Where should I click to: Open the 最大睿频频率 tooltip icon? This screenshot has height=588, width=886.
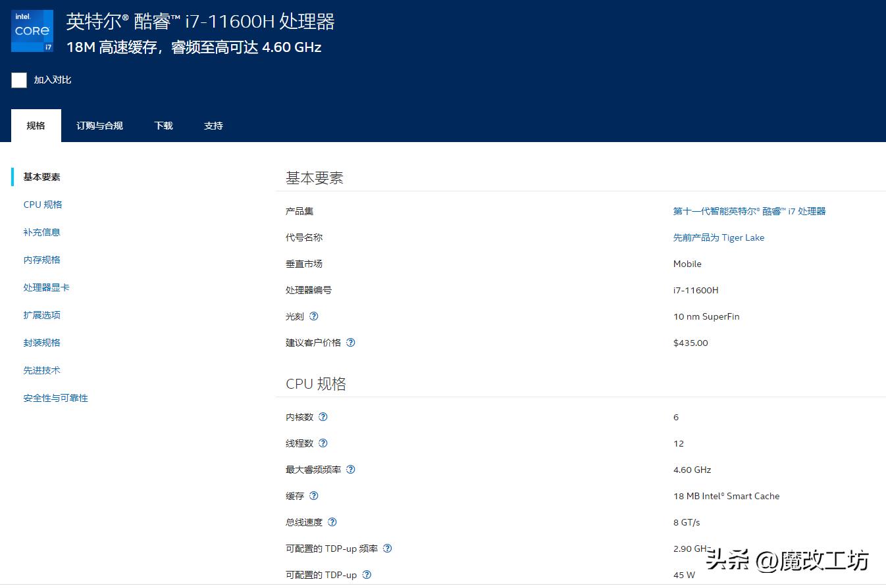pos(350,469)
